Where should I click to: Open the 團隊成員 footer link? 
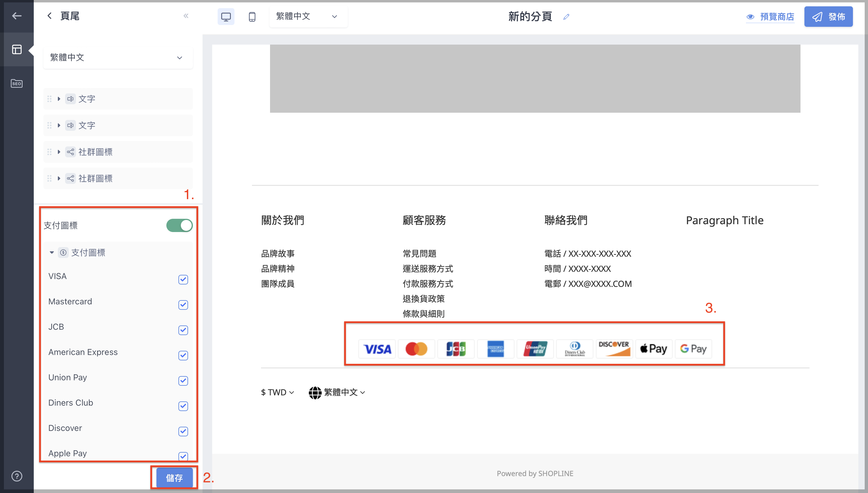[278, 283]
